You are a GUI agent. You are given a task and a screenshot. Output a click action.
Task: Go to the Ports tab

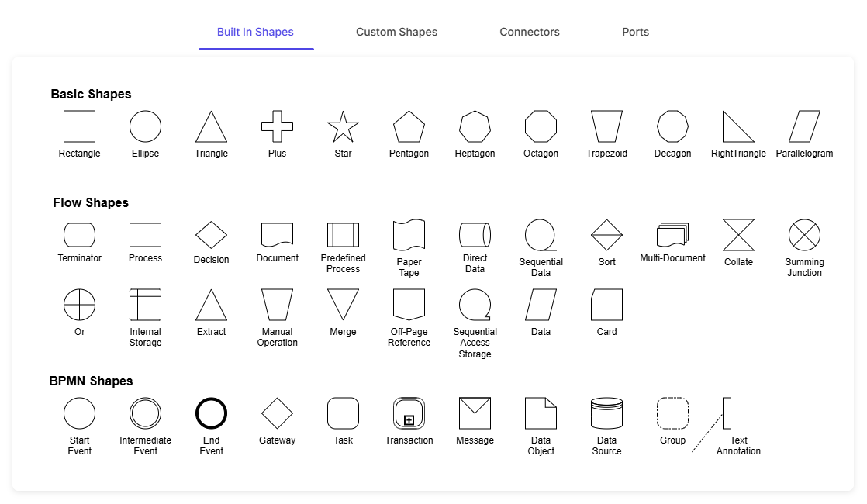pos(635,32)
